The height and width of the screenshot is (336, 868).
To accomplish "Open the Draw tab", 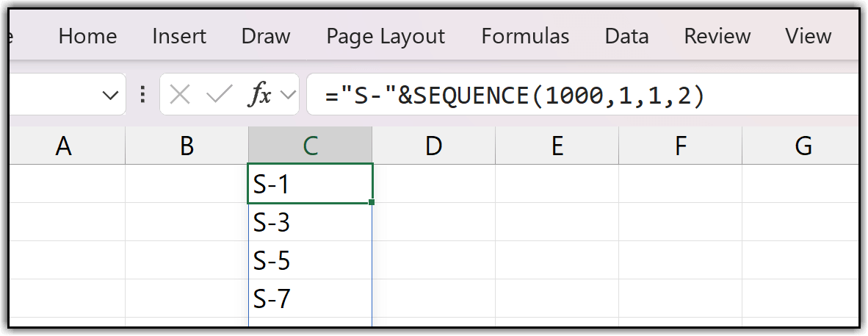I will point(266,36).
